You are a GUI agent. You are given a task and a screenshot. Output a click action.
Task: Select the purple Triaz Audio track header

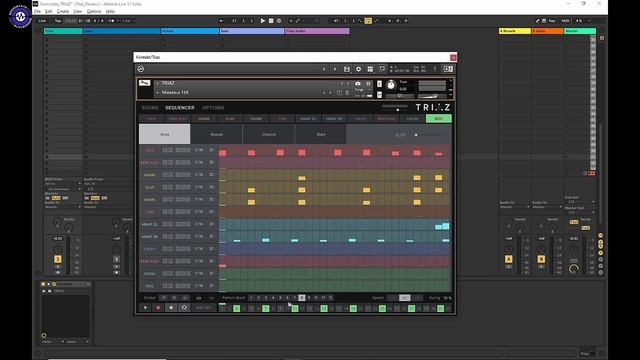(x=317, y=31)
